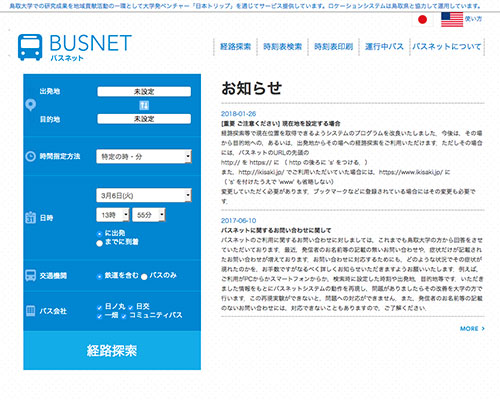Screen dimensions: 500x400
Task: Click the calendar icon beside 日時
Action: 31,218
